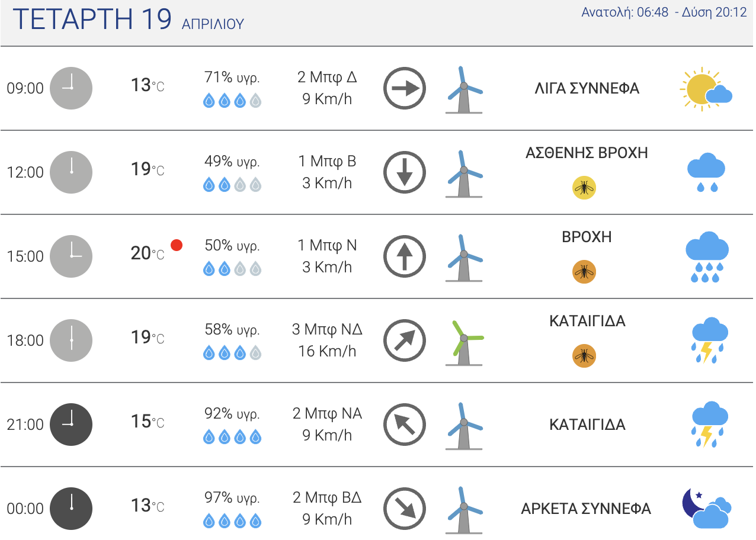Click the dark clock icon at 21:00
This screenshot has height=540, width=756.
pyautogui.click(x=71, y=425)
